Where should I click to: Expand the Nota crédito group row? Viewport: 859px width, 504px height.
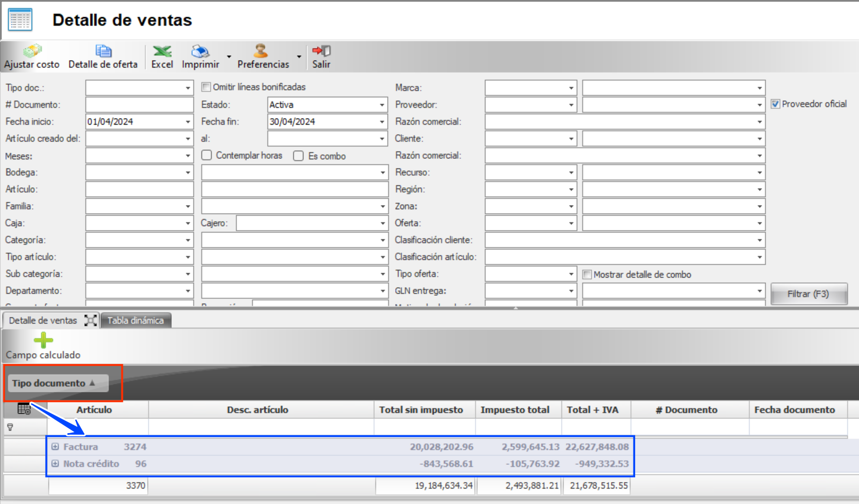[x=55, y=464]
